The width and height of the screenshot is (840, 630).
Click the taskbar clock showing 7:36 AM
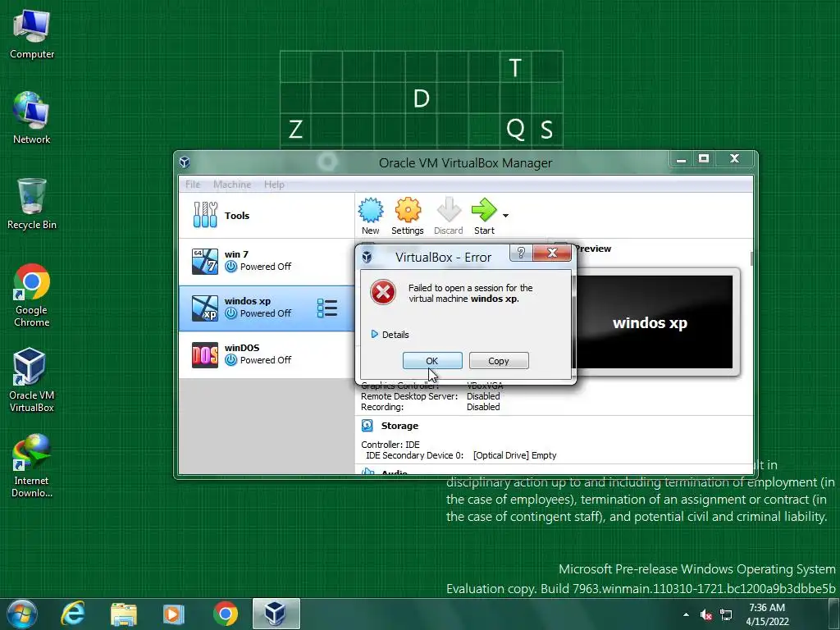767,614
